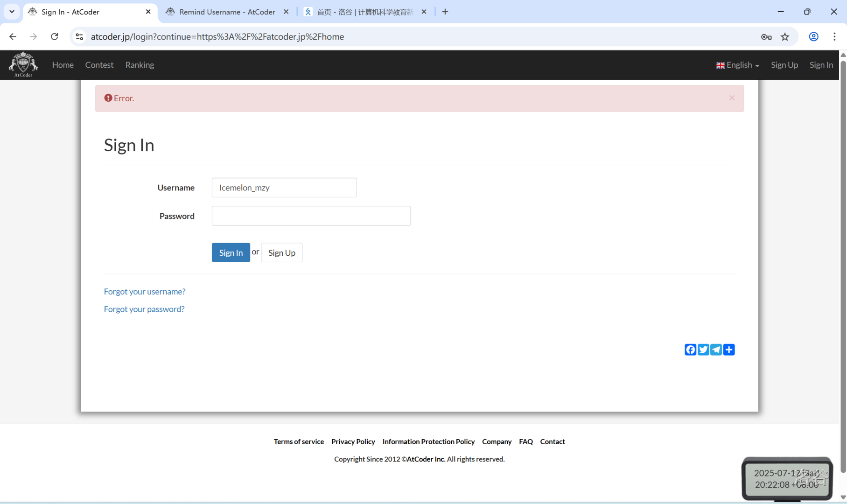Image resolution: width=847 pixels, height=504 pixels.
Task: Switch to Remind Username - AtCoder tab
Action: click(x=227, y=12)
